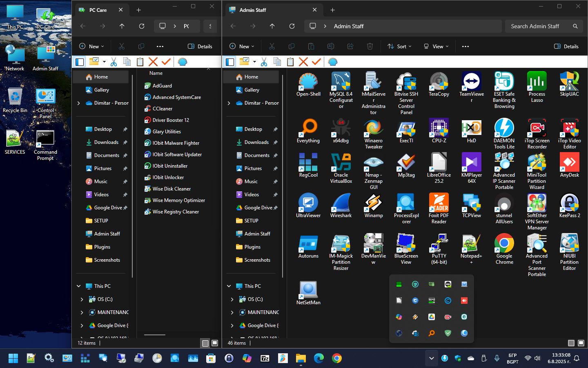This screenshot has width=588, height=368.
Task: Open the Recycle Bin desktop icon
Action: [15, 100]
